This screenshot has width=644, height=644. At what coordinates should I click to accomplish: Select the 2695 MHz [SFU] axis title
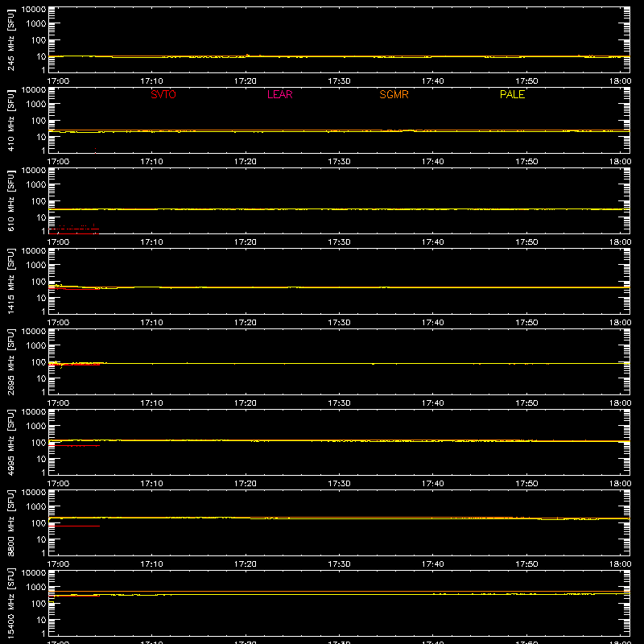(x=11, y=361)
